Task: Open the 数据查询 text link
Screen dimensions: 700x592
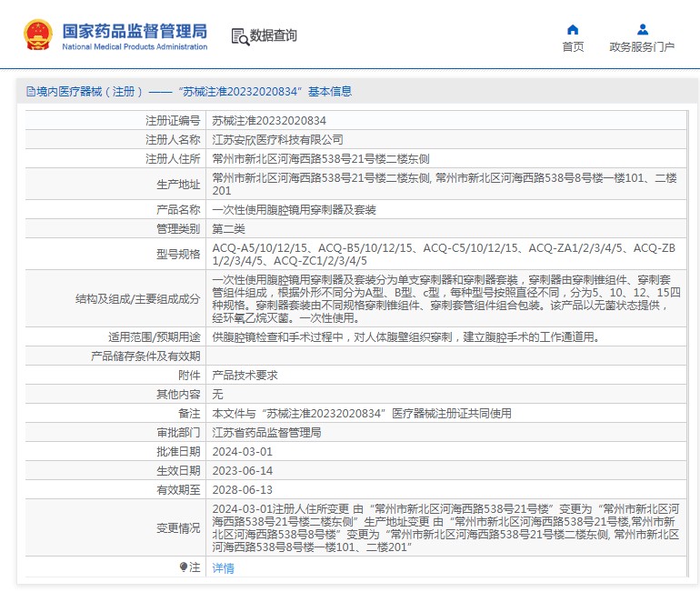Action: click(274, 36)
